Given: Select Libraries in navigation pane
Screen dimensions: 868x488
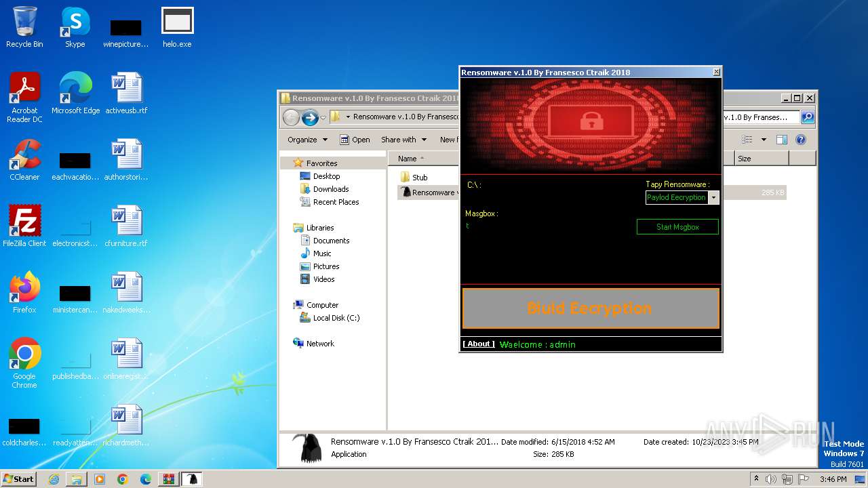Looking at the screenshot, I should (314, 228).
